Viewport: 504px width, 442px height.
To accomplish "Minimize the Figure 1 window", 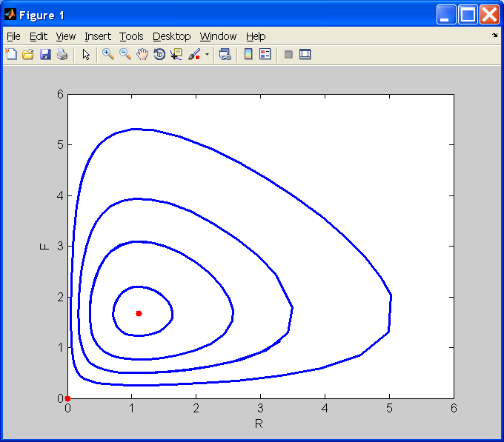I will pos(446,15).
